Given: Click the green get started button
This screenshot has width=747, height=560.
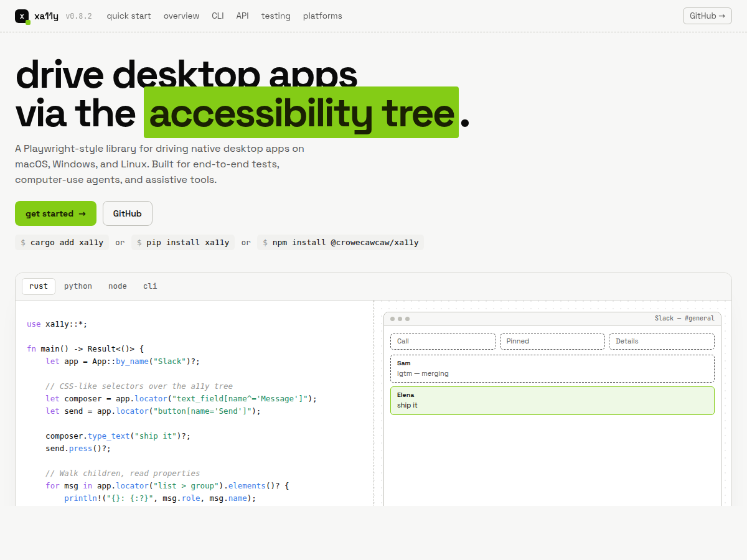Looking at the screenshot, I should point(55,213).
